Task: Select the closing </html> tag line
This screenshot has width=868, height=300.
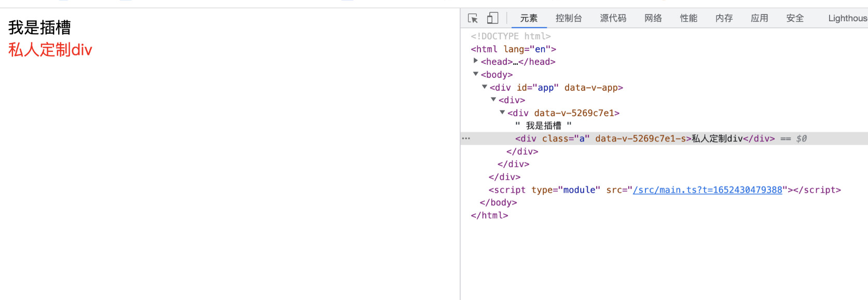Action: coord(489,215)
